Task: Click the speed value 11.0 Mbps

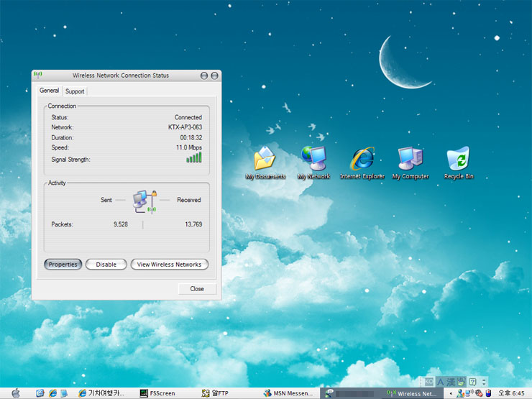Action: point(189,147)
